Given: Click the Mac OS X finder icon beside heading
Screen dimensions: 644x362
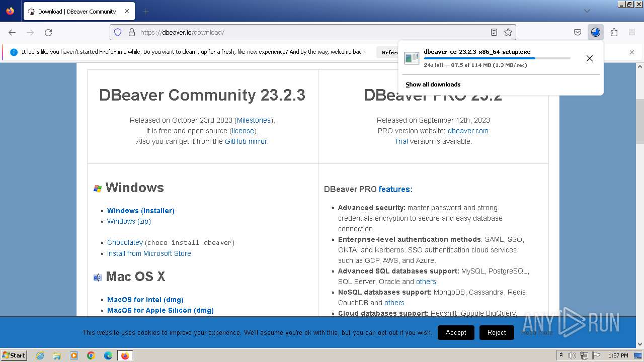Looking at the screenshot, I should pyautogui.click(x=98, y=278).
